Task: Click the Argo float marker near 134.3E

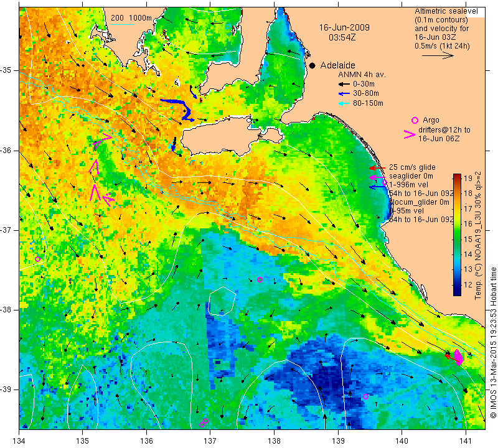Action: 37,259
